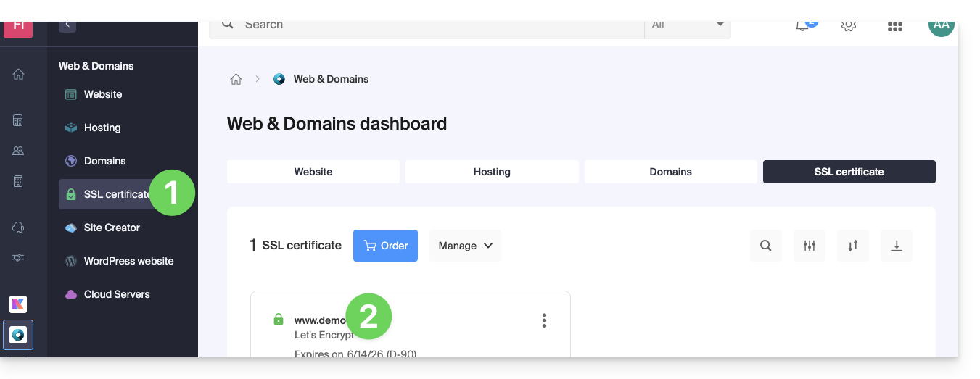Expand the Manage dropdown
The width and height of the screenshot is (980, 379).
[x=465, y=246]
